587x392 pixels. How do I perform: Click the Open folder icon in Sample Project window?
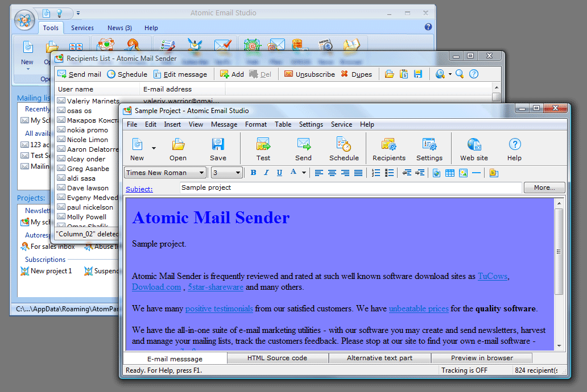(178, 144)
